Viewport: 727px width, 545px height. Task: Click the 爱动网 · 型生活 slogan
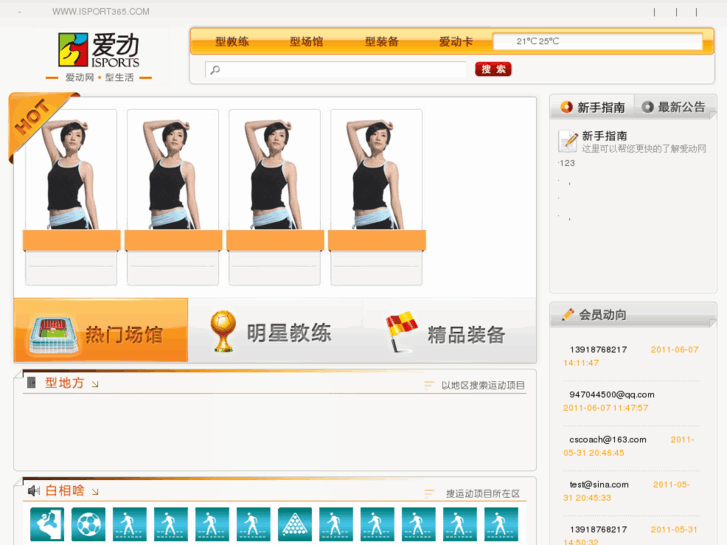click(99, 77)
